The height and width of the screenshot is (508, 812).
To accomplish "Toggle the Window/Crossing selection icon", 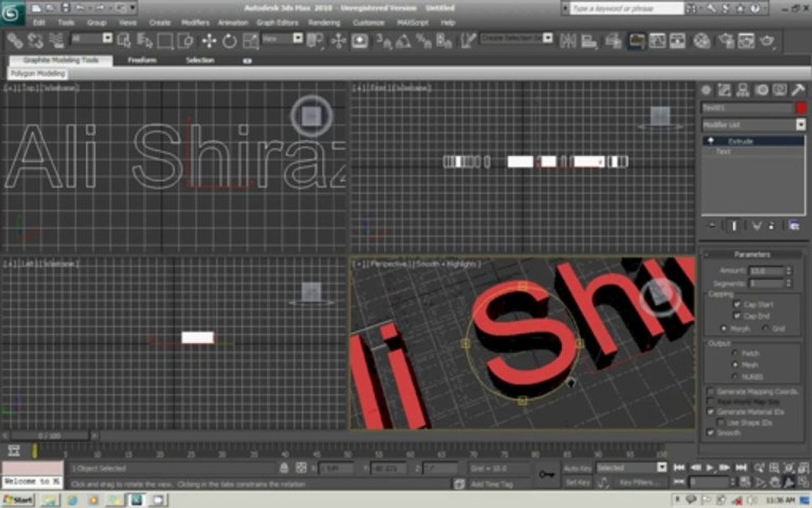I will [x=185, y=40].
